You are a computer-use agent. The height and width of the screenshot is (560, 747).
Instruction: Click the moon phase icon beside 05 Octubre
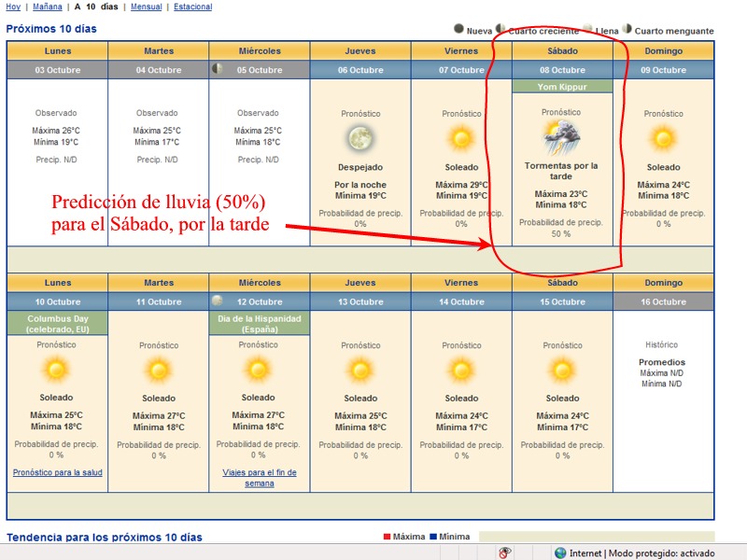click(218, 69)
